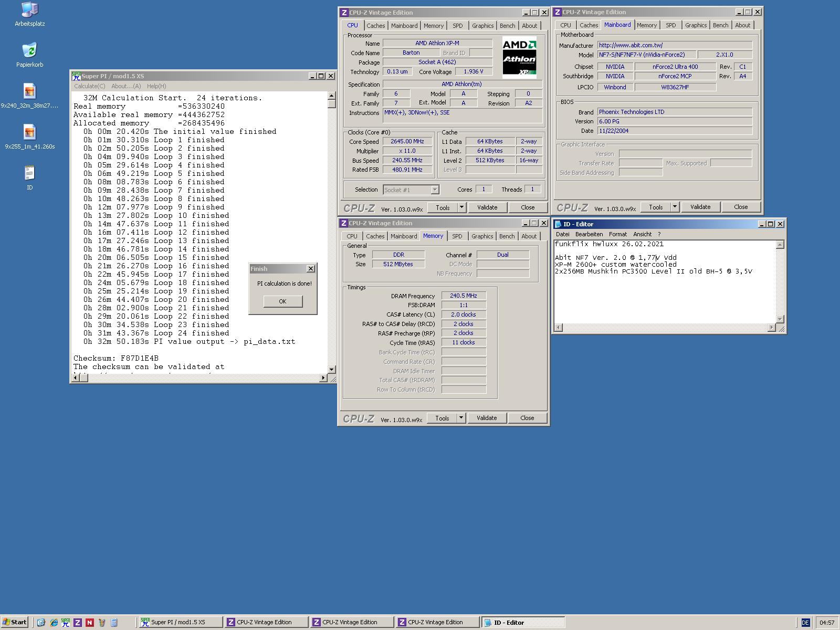The height and width of the screenshot is (630, 840).
Task: Click the ID - Editor window title icon
Action: [558, 224]
